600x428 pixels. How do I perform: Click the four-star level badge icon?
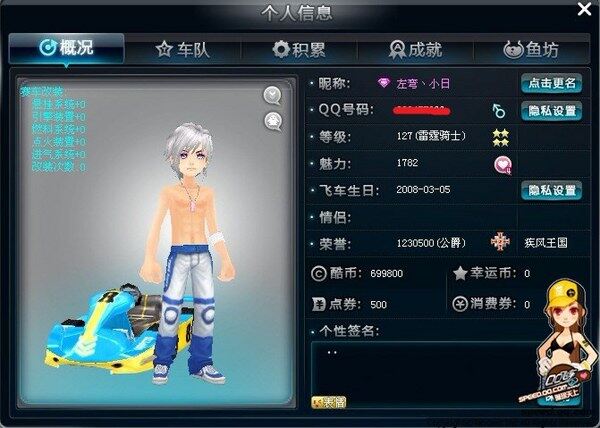(501, 138)
